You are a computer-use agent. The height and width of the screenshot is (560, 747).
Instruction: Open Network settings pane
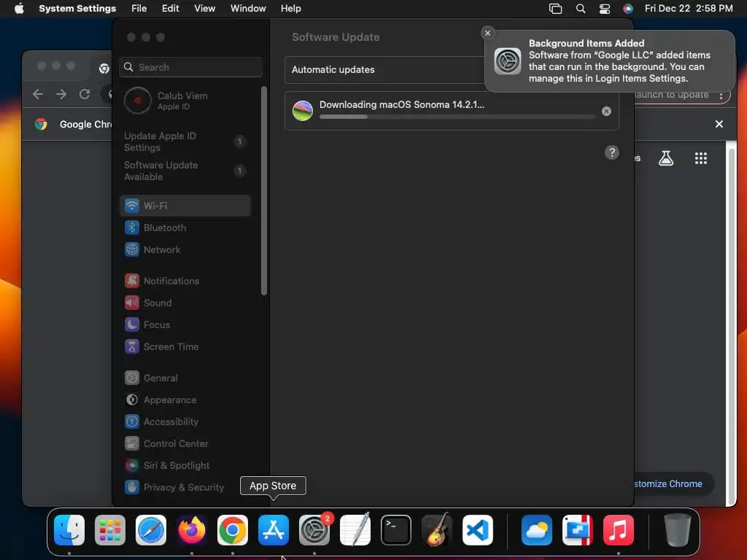(185, 249)
